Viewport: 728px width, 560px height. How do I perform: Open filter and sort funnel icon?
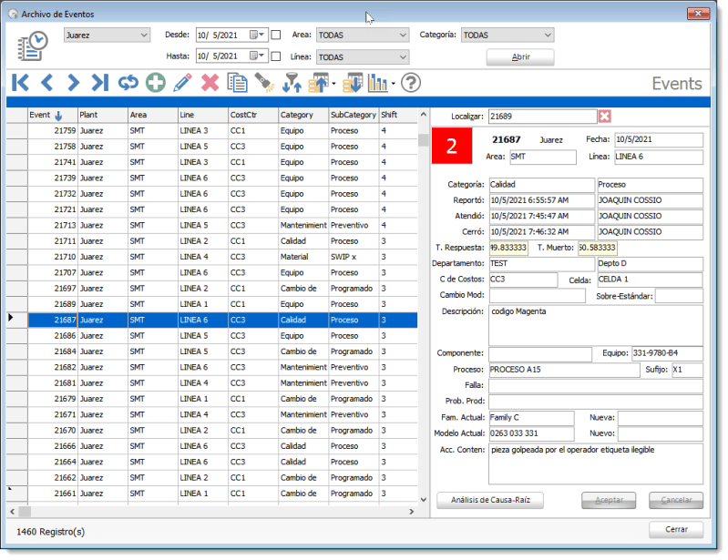(292, 83)
